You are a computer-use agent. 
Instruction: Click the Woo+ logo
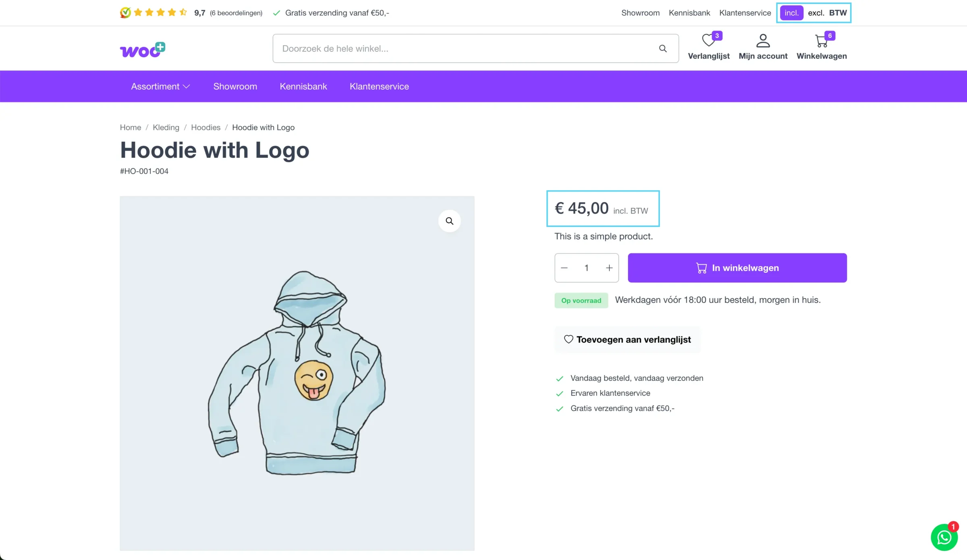[x=143, y=50]
